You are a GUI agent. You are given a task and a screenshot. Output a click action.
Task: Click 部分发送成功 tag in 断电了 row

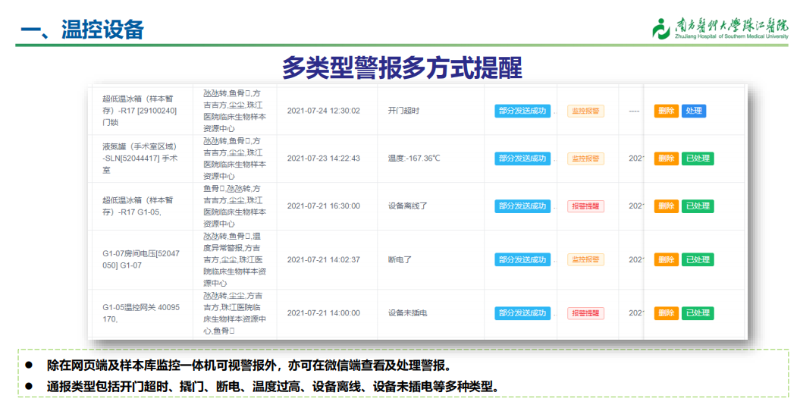522,259
